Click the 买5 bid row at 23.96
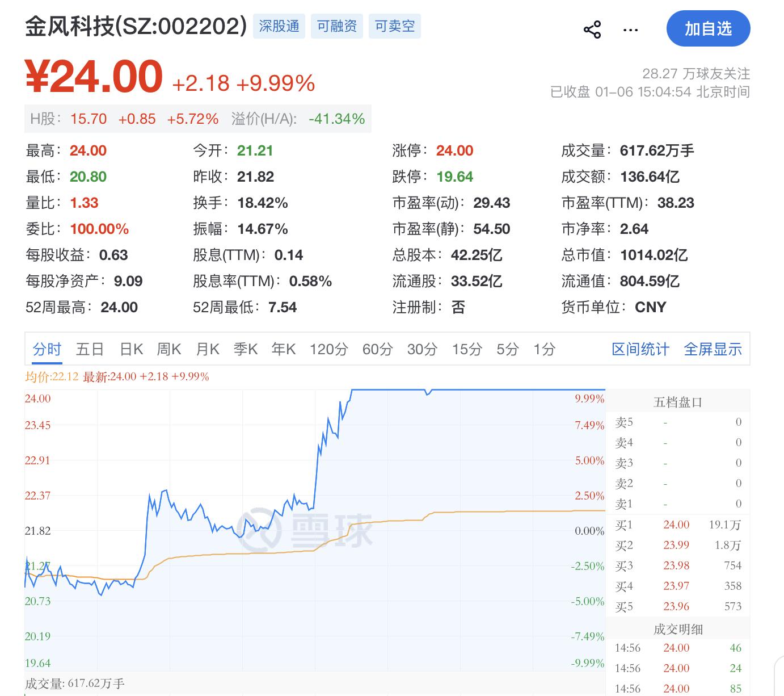The image size is (784, 696). coord(678,606)
